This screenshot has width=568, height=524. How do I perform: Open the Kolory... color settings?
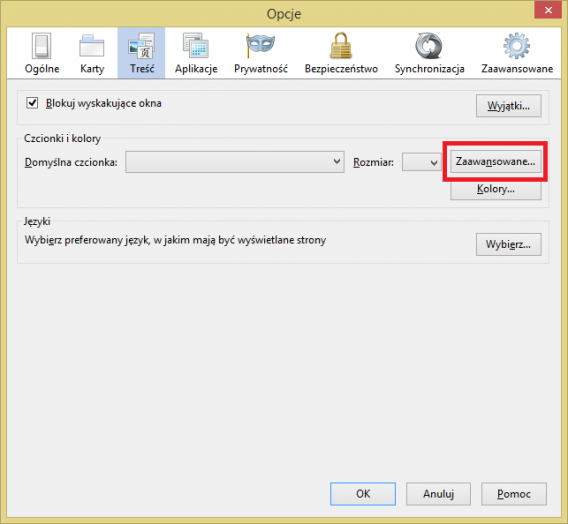pyautogui.click(x=496, y=189)
